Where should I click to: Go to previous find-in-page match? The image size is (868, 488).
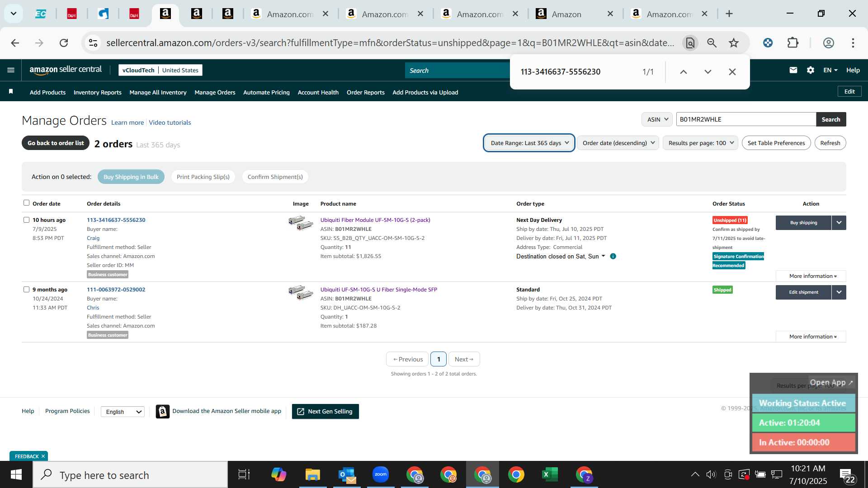pyautogui.click(x=684, y=72)
